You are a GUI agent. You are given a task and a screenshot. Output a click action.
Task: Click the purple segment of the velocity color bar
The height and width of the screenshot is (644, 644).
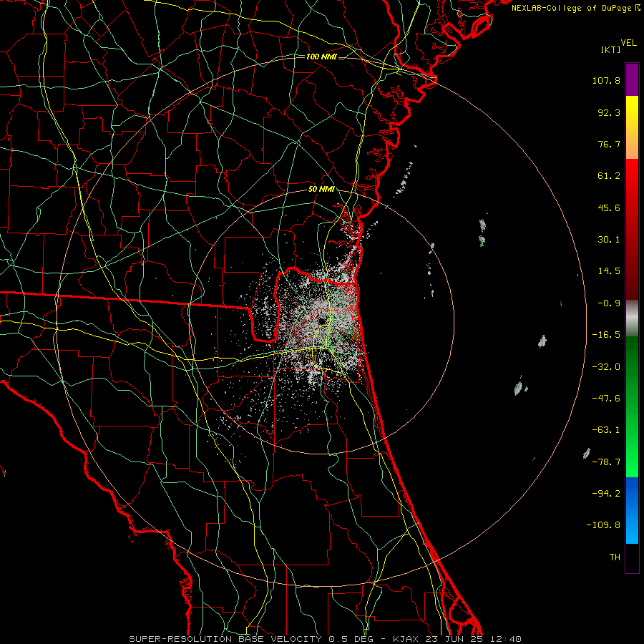pyautogui.click(x=632, y=79)
